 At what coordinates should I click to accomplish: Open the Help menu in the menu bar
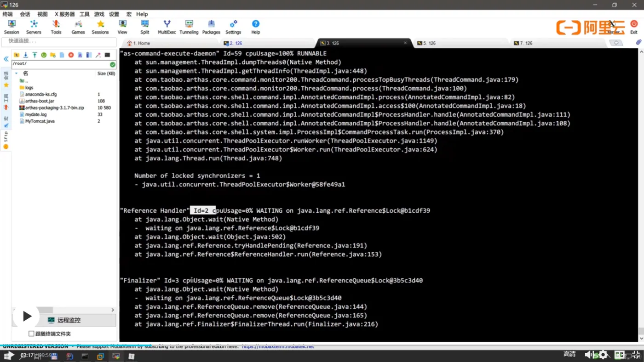(x=142, y=14)
